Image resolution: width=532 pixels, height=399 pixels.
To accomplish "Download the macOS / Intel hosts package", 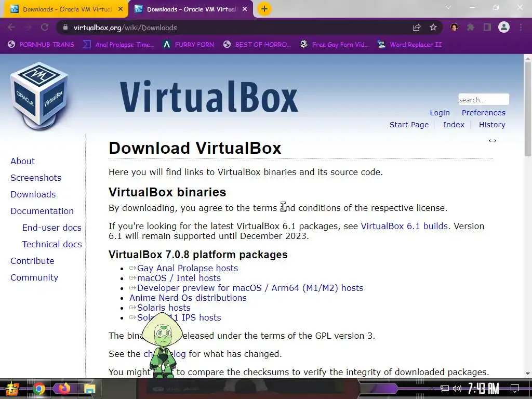I will [179, 278].
